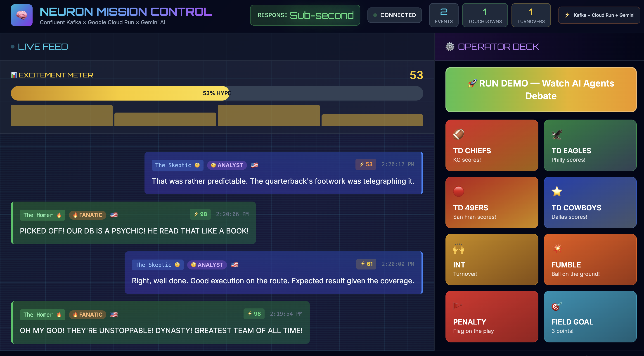Click the brain logo icon
Screen dimensions: 644x356
pos(22,15)
